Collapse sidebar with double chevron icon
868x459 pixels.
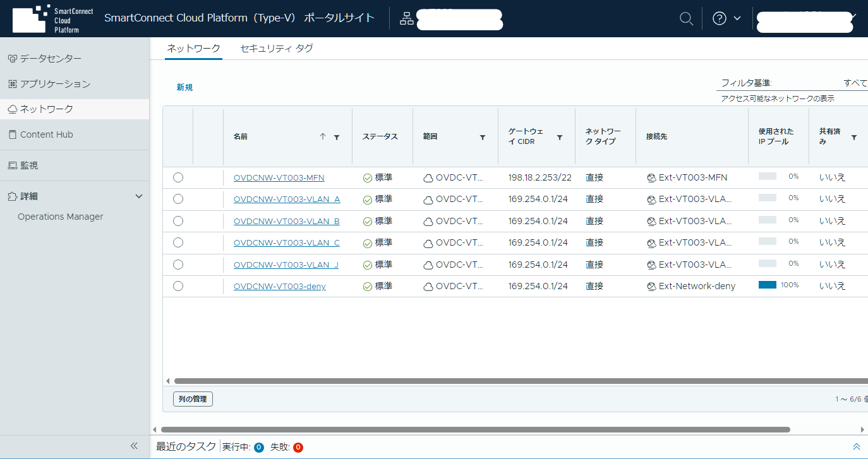coord(134,446)
